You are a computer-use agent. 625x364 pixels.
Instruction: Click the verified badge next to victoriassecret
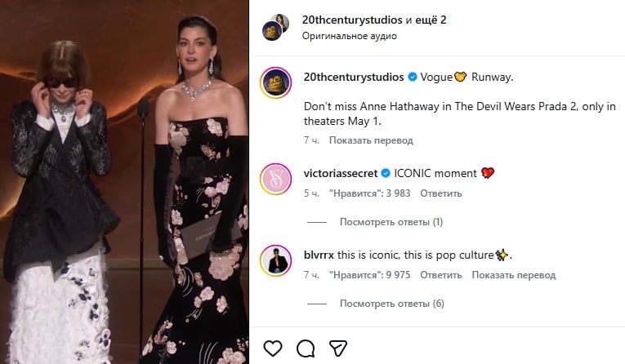coord(387,174)
